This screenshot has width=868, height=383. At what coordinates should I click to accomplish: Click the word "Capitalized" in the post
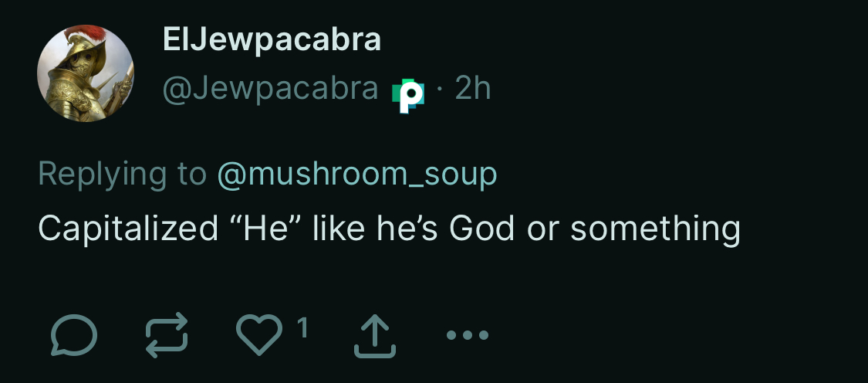point(128,229)
